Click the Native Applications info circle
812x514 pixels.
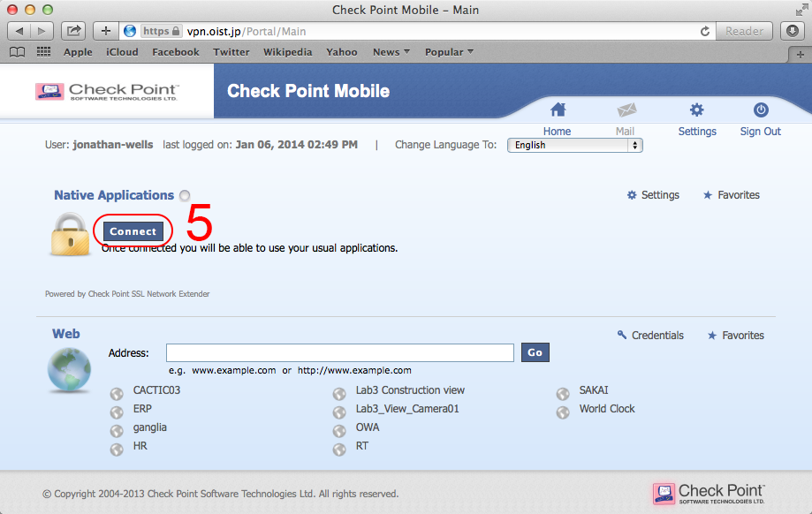pyautogui.click(x=184, y=196)
